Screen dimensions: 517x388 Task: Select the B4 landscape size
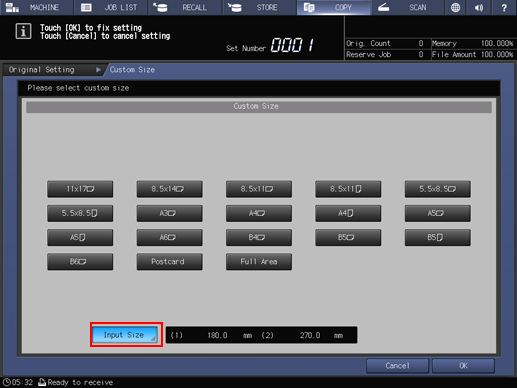[259, 237]
